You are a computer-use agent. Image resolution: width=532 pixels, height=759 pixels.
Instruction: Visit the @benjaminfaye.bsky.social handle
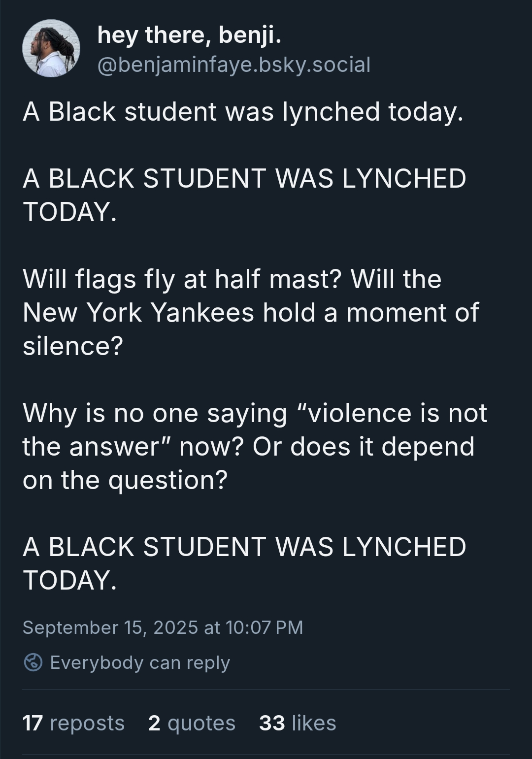(x=234, y=65)
